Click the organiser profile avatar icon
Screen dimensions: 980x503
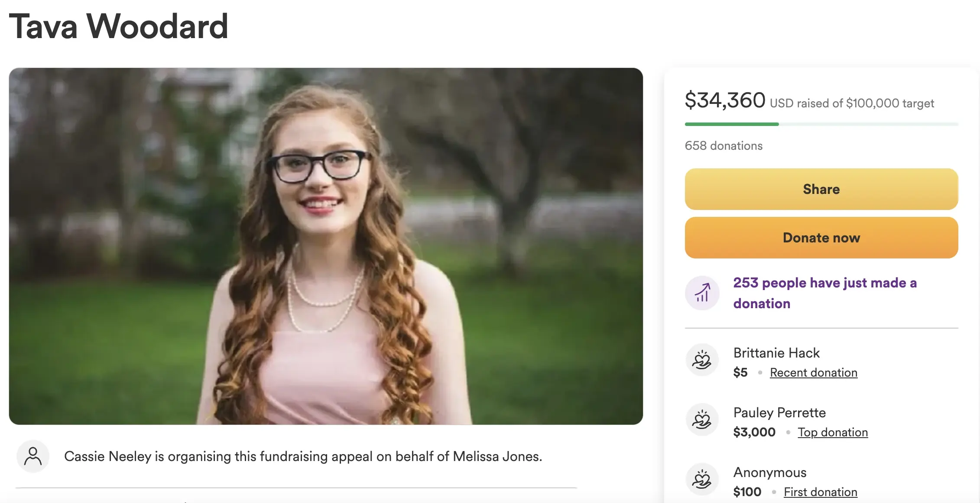[33, 456]
